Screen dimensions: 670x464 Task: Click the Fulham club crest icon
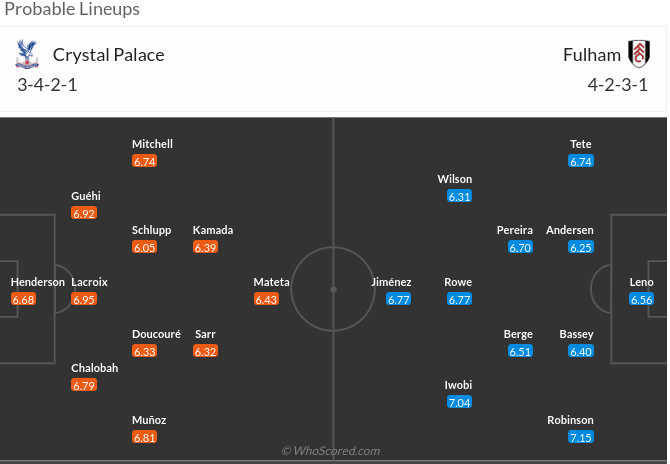tap(639, 54)
